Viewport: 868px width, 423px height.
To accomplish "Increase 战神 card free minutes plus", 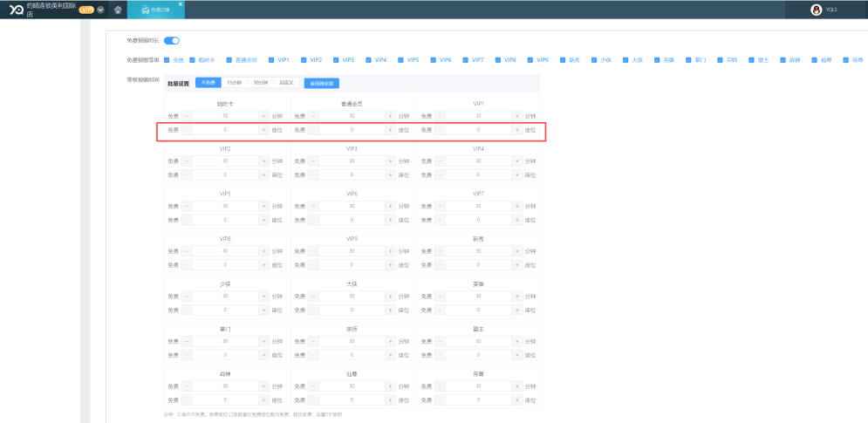I will pos(264,385).
